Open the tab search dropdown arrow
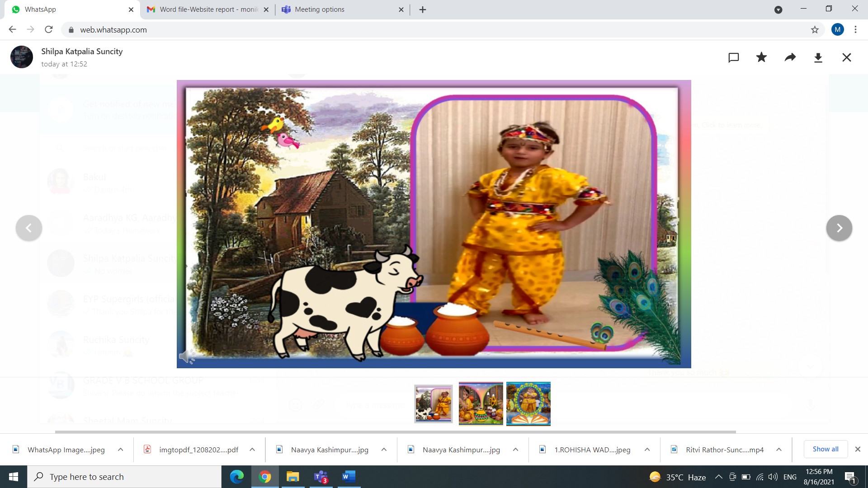 778,9
